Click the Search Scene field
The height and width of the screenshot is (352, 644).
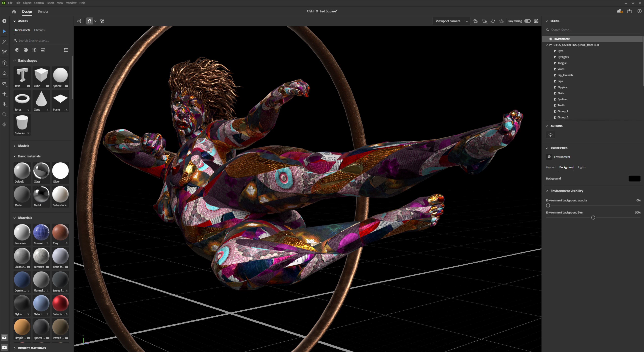593,30
